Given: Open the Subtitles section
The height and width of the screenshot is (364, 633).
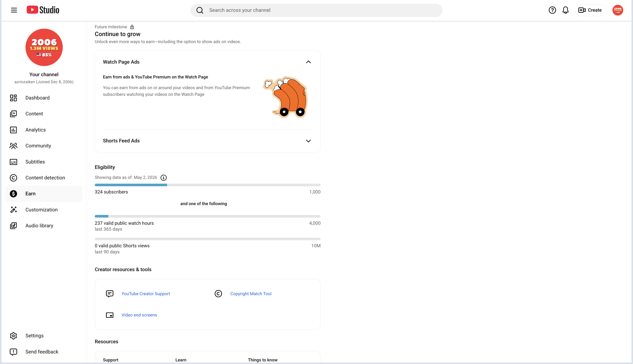Looking at the screenshot, I should point(44,162).
